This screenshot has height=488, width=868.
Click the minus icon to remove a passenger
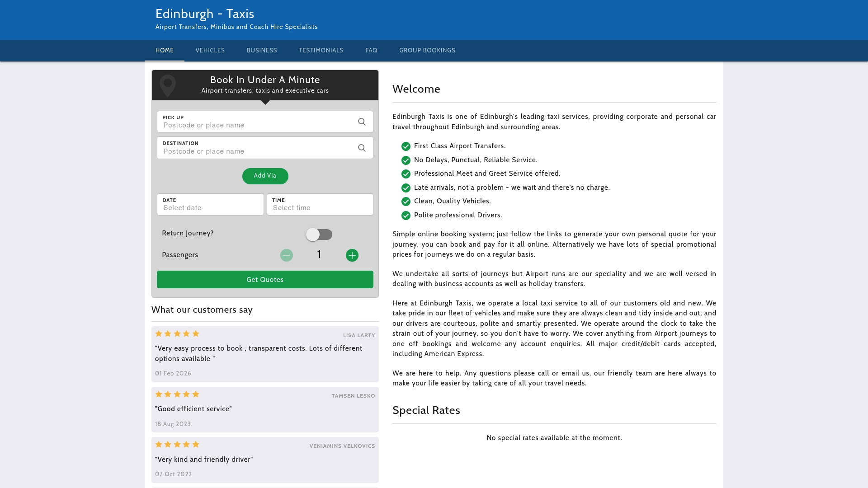click(x=286, y=255)
